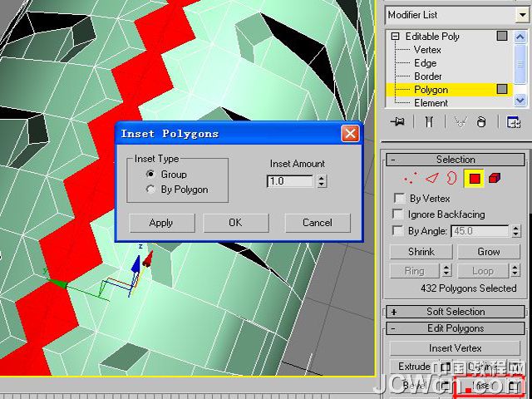Select By Polygon inset type
Screen dimensions: 532x399
click(x=150, y=190)
